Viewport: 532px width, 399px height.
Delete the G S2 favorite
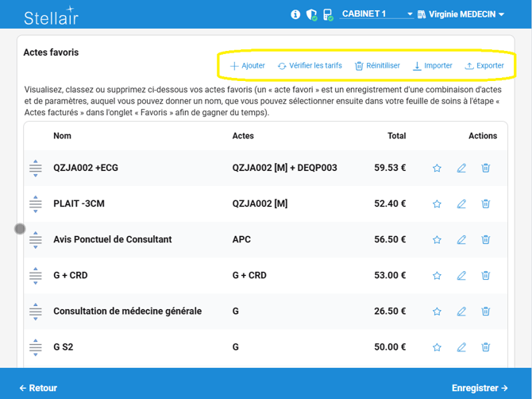pos(486,347)
